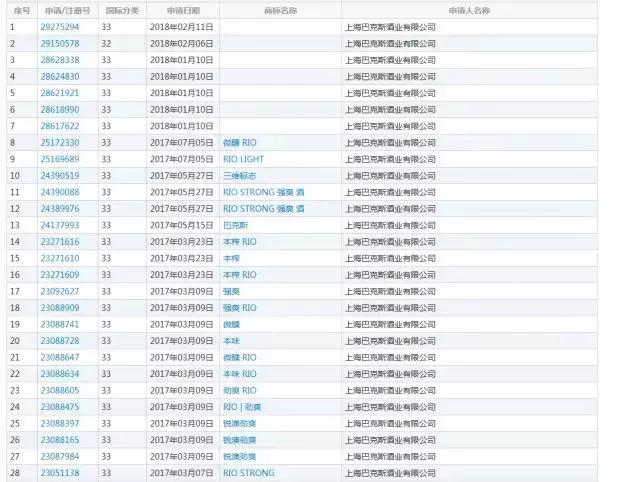
Task: Open 本榨 RIO trademark in row 16
Action: click(240, 275)
